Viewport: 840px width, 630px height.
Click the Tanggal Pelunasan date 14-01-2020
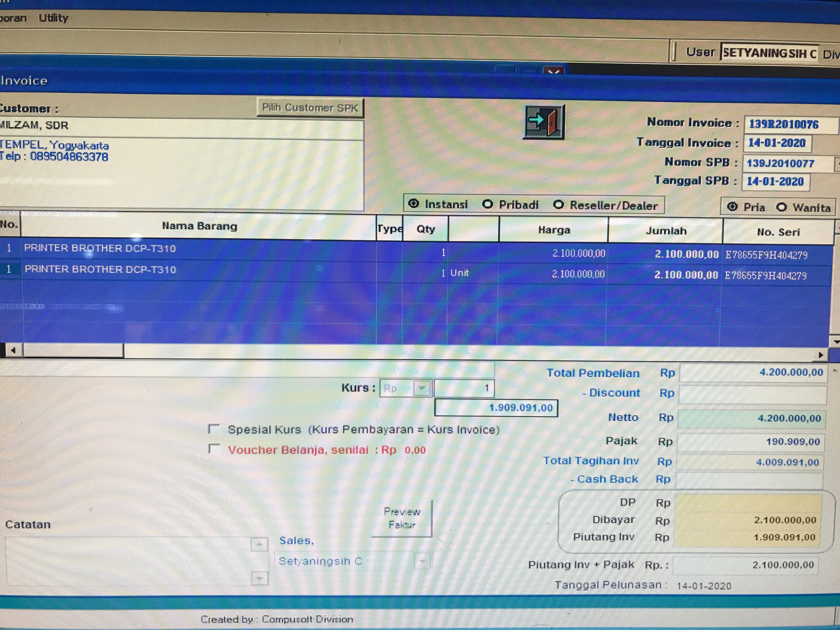click(x=704, y=586)
